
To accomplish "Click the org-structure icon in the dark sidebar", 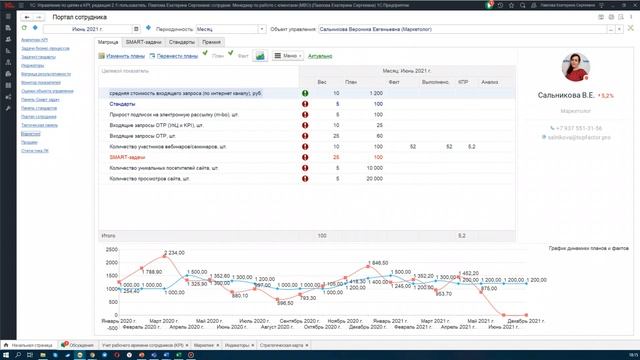I will (8, 62).
